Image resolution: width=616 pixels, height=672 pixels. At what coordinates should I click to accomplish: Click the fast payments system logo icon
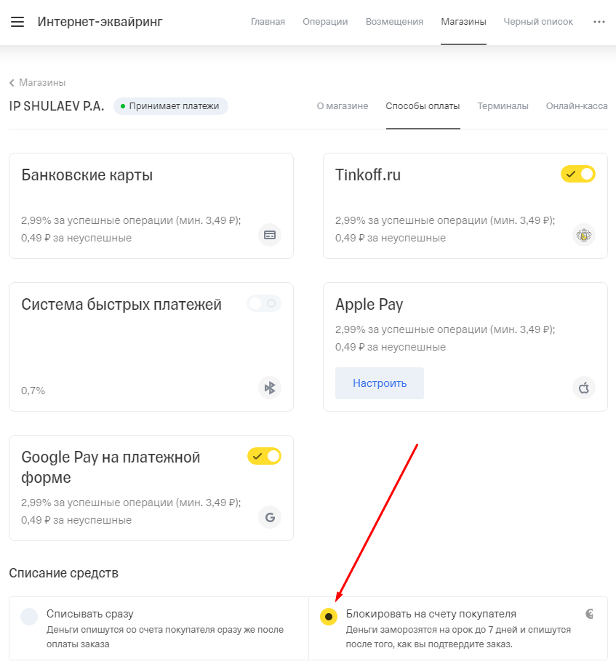click(270, 388)
